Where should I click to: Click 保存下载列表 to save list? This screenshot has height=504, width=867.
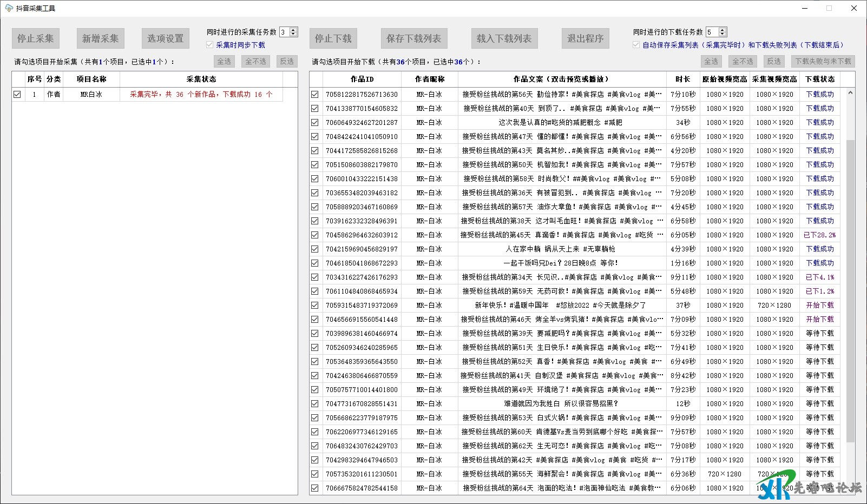(x=413, y=38)
